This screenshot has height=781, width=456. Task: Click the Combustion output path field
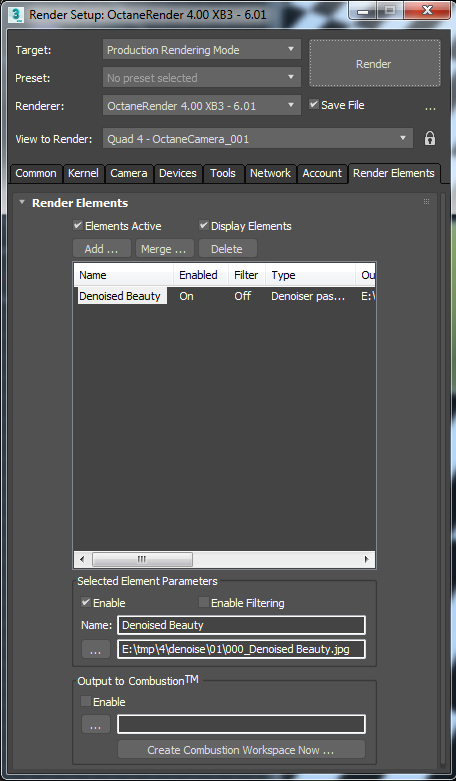241,724
